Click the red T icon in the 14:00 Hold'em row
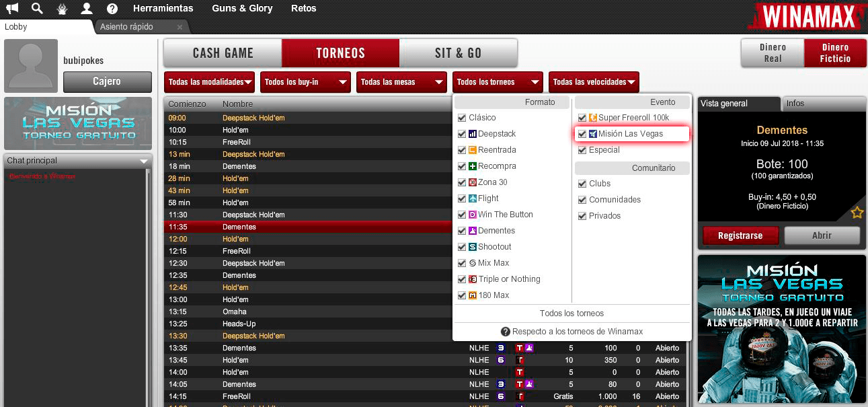The height and width of the screenshot is (407, 868). (519, 372)
